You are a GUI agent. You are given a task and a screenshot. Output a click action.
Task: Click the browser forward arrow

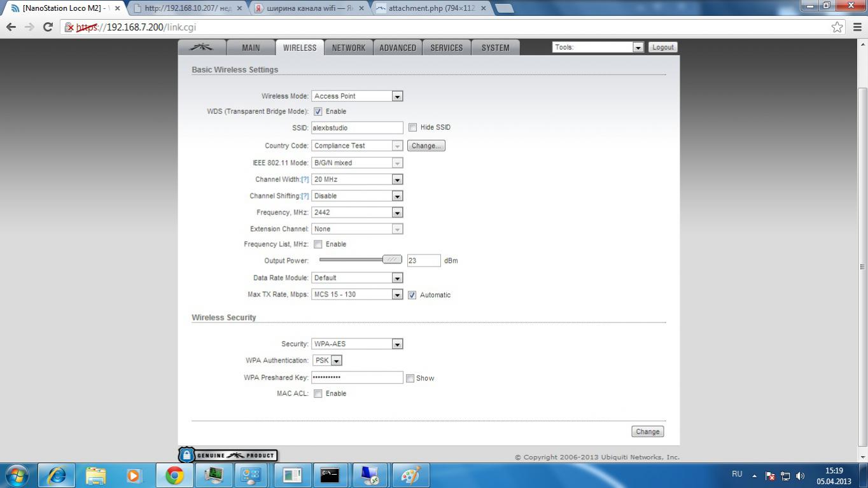pyautogui.click(x=29, y=27)
